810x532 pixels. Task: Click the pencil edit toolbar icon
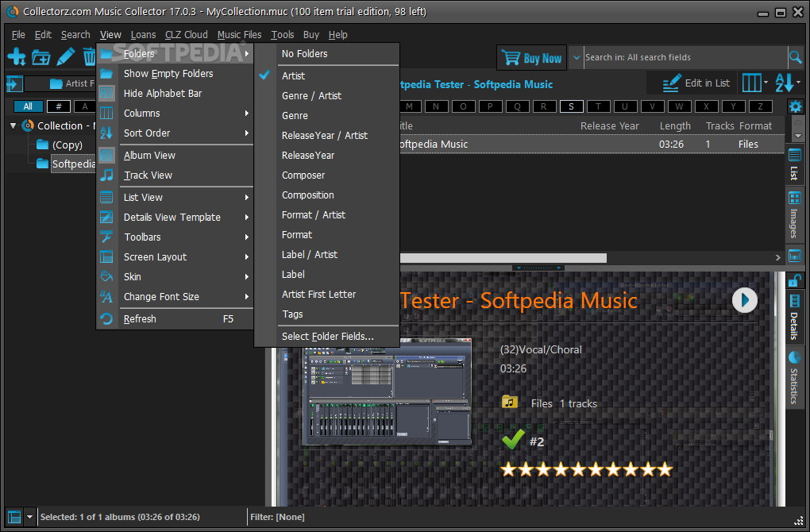tap(66, 57)
